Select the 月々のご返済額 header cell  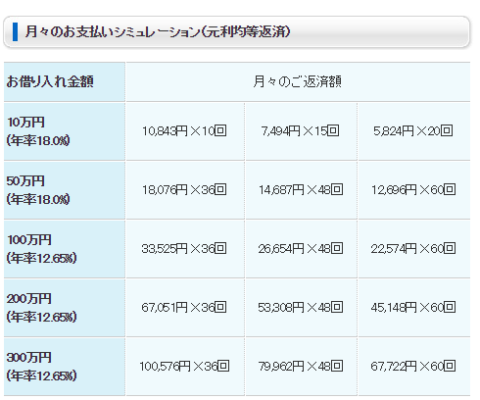click(298, 82)
